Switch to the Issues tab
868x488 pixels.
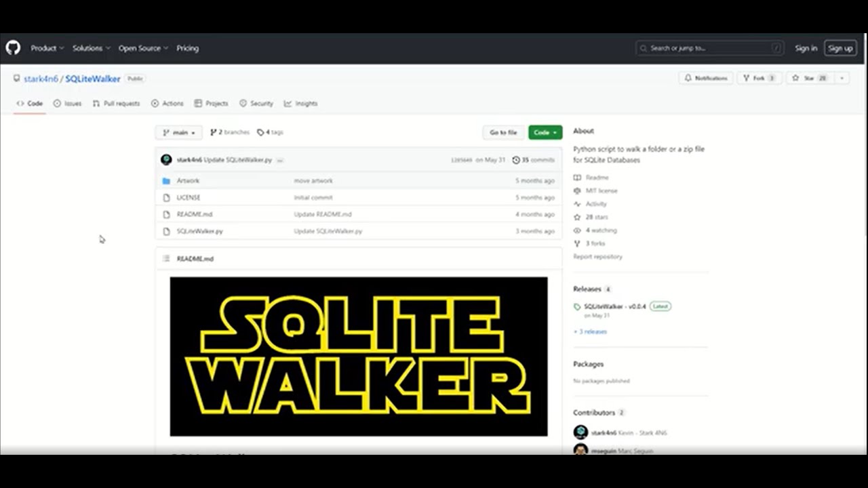pyautogui.click(x=67, y=104)
